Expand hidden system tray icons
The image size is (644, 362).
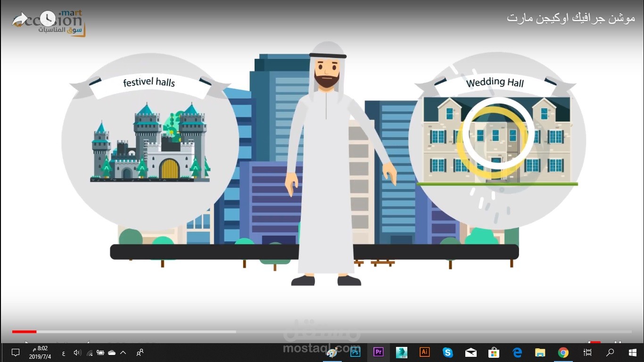pyautogui.click(x=123, y=352)
